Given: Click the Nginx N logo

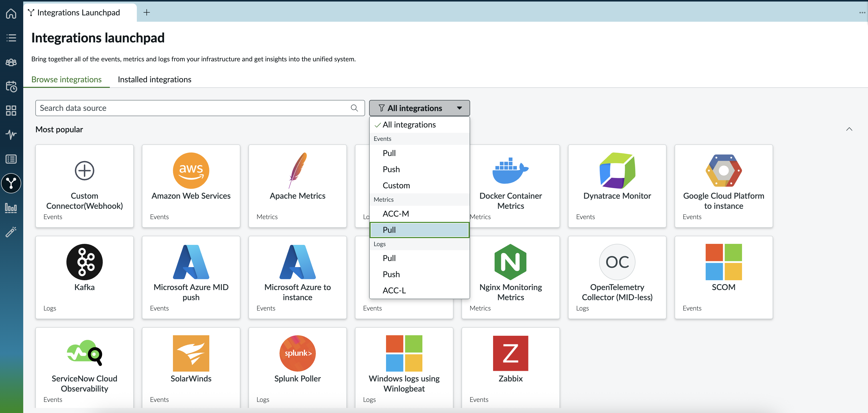Looking at the screenshot, I should [510, 262].
